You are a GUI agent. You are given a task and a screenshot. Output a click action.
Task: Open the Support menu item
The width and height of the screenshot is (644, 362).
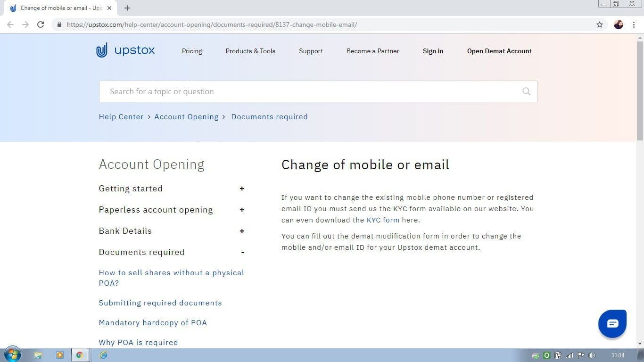[311, 51]
